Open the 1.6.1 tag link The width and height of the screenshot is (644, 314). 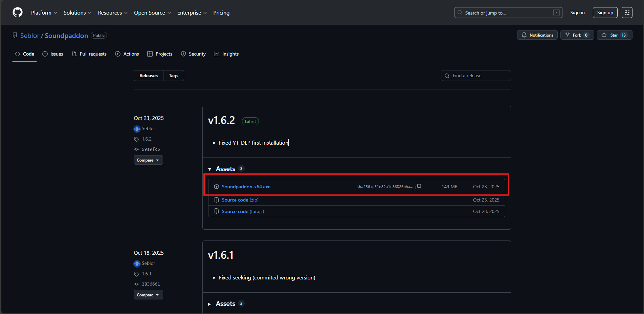tap(147, 274)
